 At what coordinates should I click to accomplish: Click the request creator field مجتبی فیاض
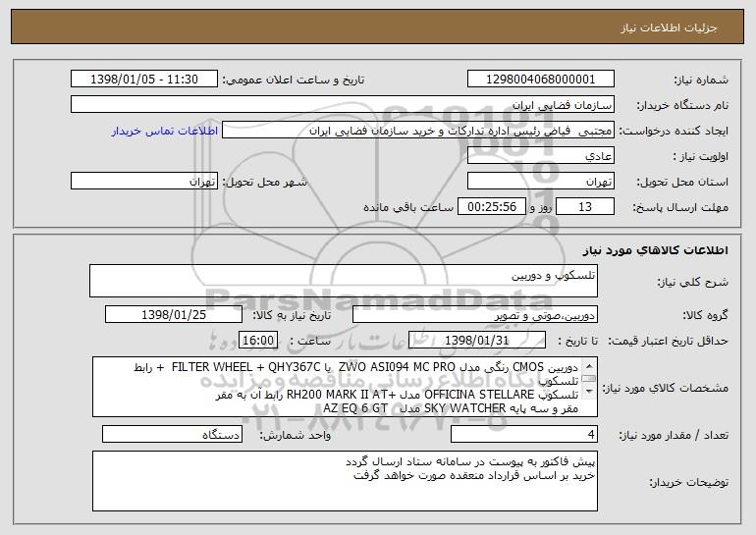click(x=418, y=131)
